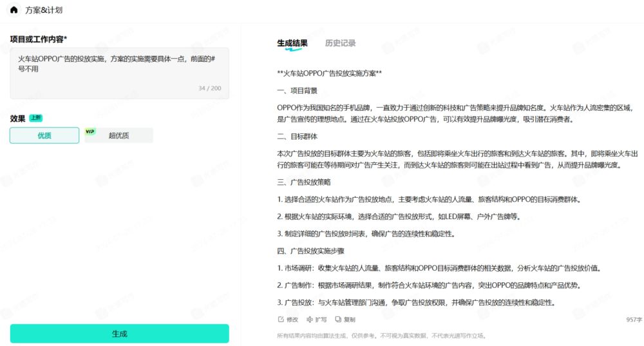Click the home icon at top left
This screenshot has width=644, height=346.
pos(14,10)
